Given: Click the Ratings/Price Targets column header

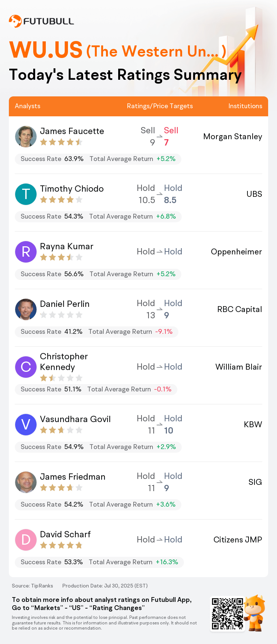Looking at the screenshot, I should [160, 106].
